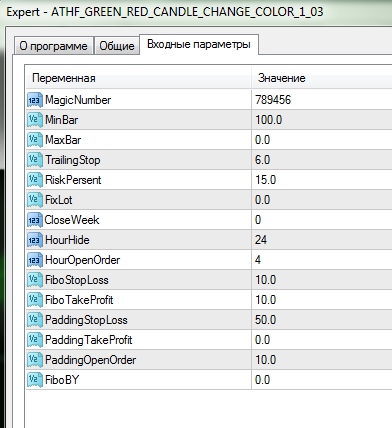Click the double-type icon beside RiskPersent
This screenshot has width=392, height=428.
pos(35,180)
